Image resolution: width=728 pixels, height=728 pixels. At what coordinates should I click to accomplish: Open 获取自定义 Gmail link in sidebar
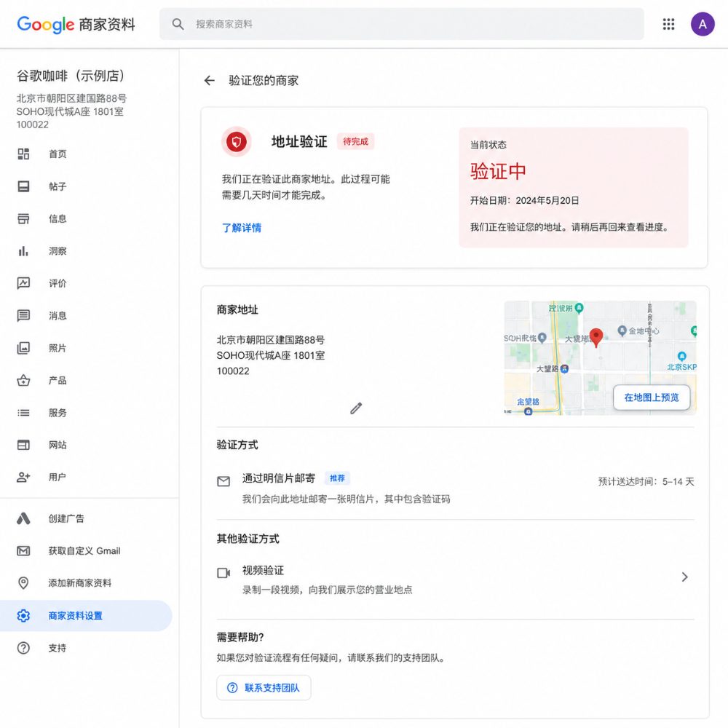point(86,550)
